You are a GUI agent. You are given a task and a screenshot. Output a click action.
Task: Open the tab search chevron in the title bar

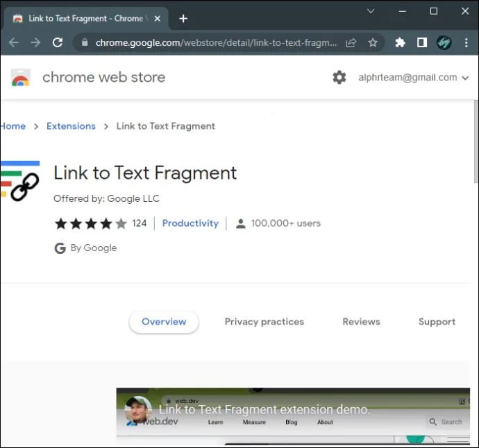371,11
